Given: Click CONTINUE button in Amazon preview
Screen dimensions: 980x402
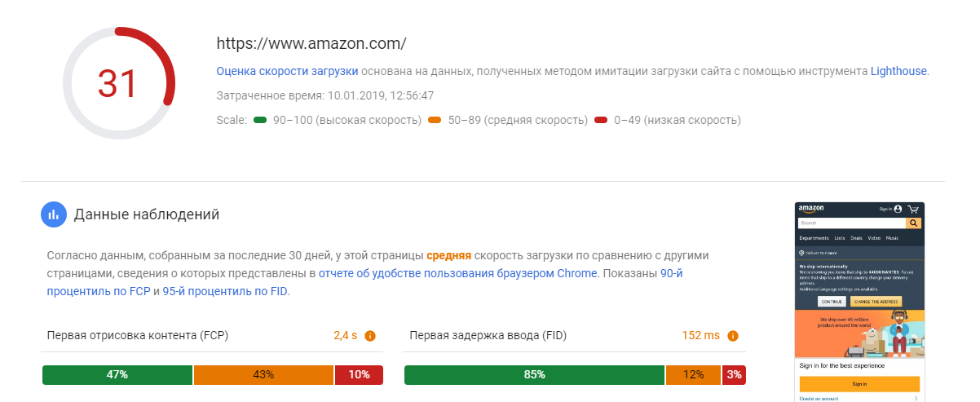Looking at the screenshot, I should [x=832, y=301].
